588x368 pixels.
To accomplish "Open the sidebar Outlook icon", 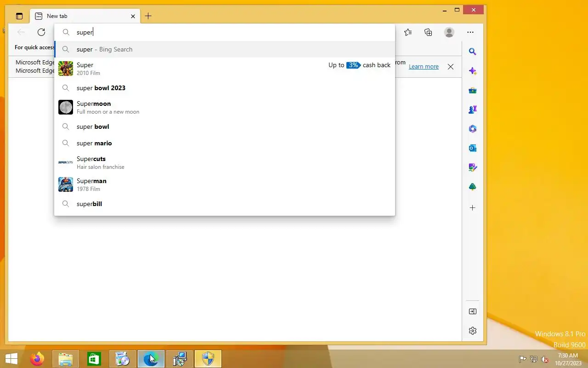I will coord(473,148).
